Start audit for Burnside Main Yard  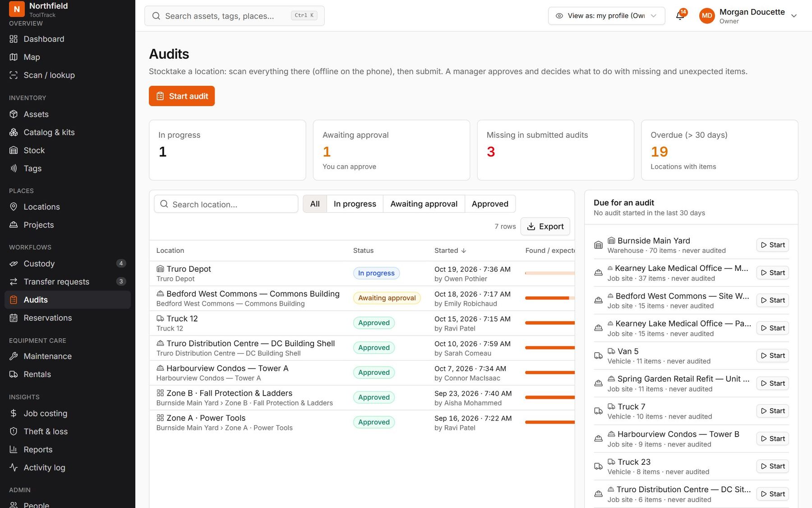[772, 245]
